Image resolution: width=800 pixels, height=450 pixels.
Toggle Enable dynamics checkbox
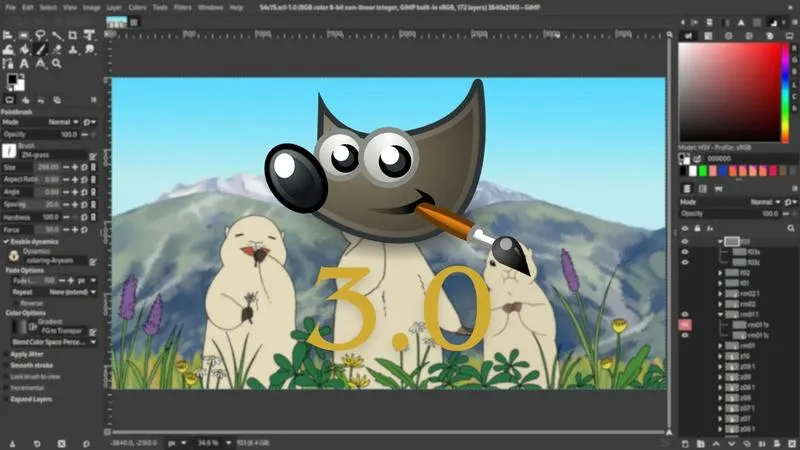point(6,242)
